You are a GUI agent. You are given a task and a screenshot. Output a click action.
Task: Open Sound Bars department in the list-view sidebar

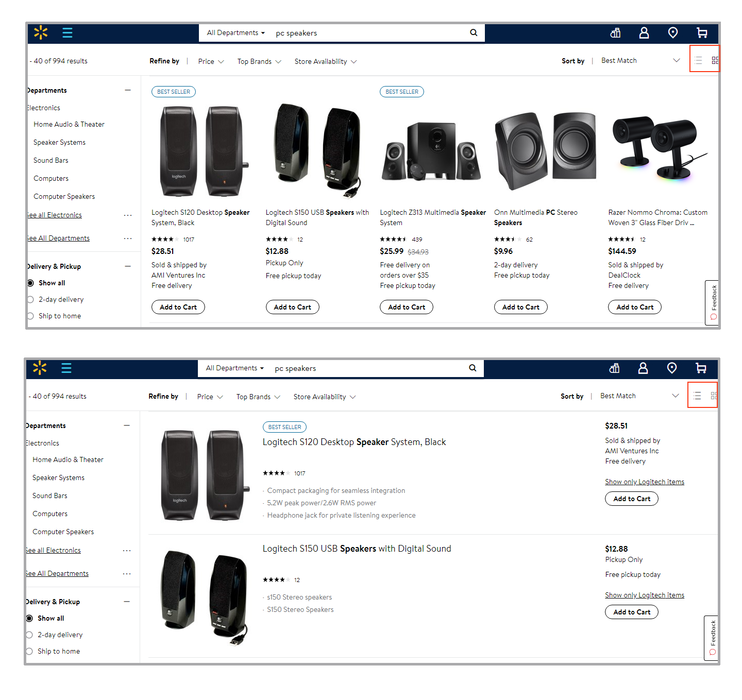50,496
